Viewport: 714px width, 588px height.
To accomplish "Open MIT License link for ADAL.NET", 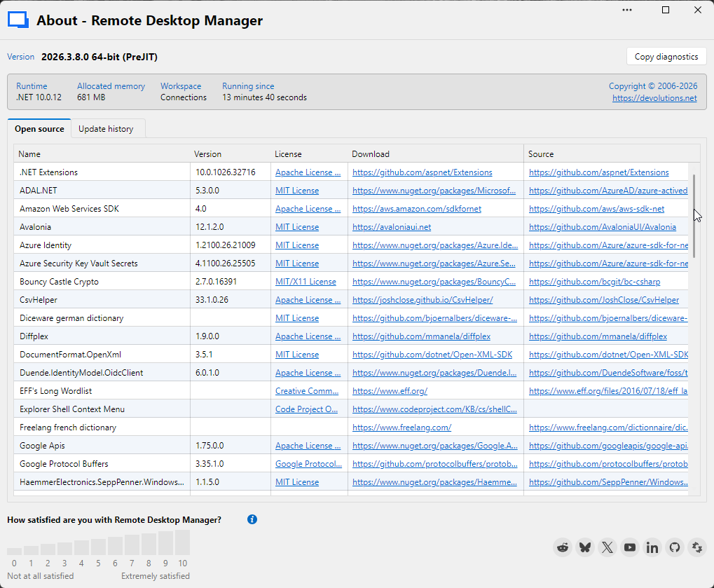I will click(x=297, y=191).
